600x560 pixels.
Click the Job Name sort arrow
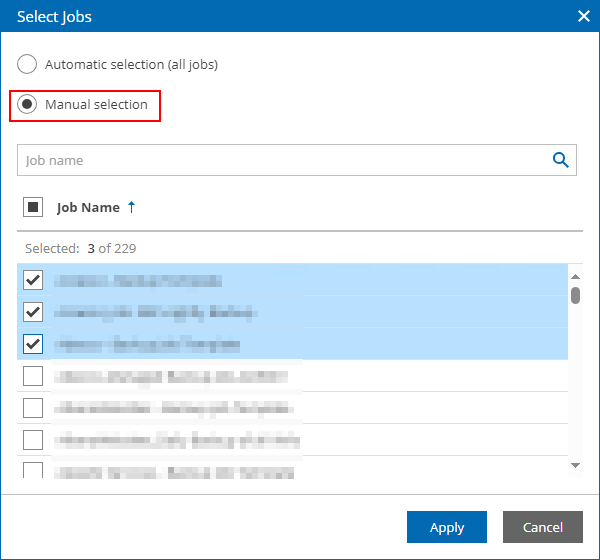coord(131,208)
